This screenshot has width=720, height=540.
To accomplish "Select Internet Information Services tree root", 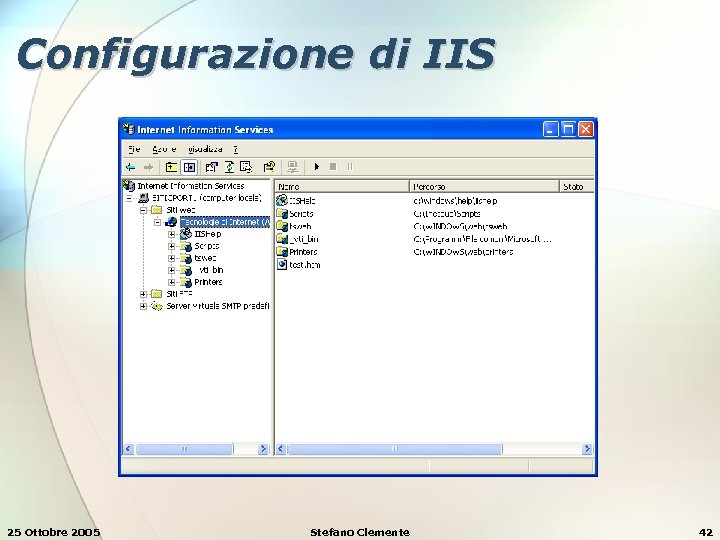I will click(x=191, y=186).
